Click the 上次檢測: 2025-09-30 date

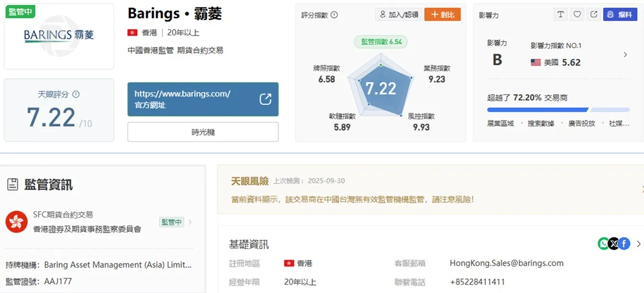(309, 181)
